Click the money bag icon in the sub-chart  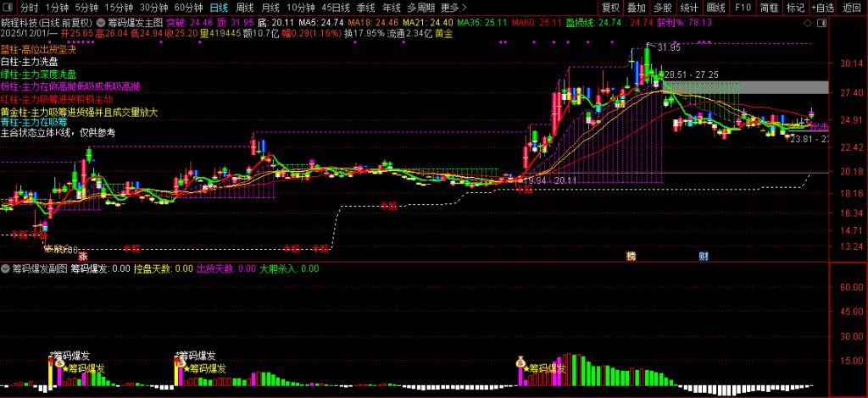[520, 362]
